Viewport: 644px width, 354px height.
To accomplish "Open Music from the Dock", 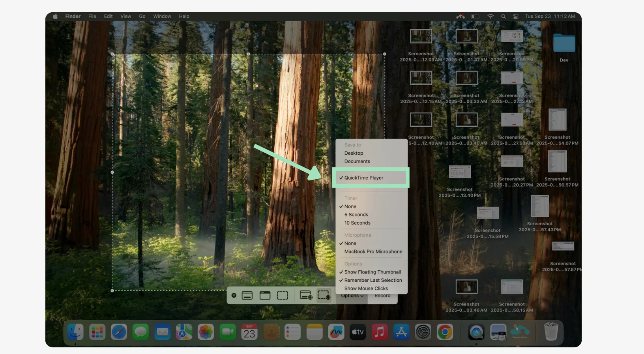I will [x=380, y=332].
